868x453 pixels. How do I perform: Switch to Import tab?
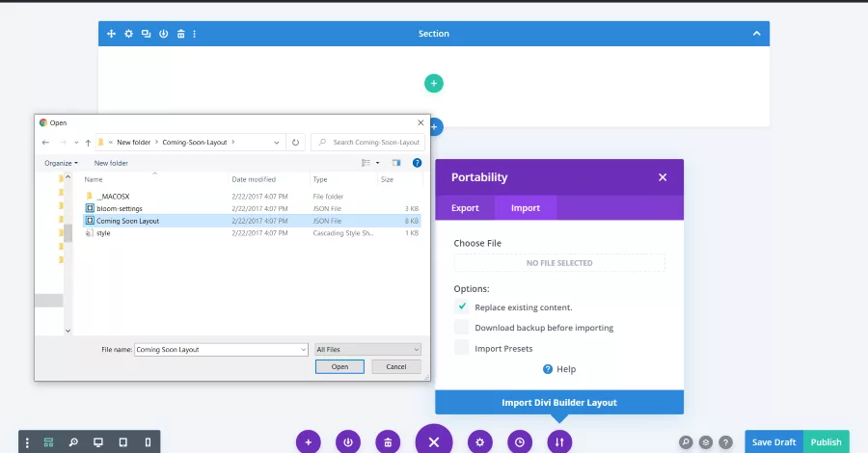pos(526,208)
